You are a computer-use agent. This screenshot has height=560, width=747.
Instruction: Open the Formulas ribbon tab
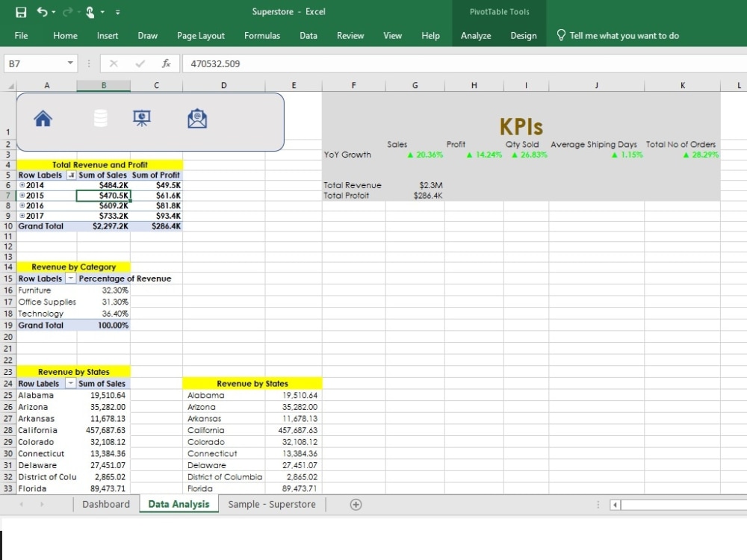pyautogui.click(x=262, y=35)
